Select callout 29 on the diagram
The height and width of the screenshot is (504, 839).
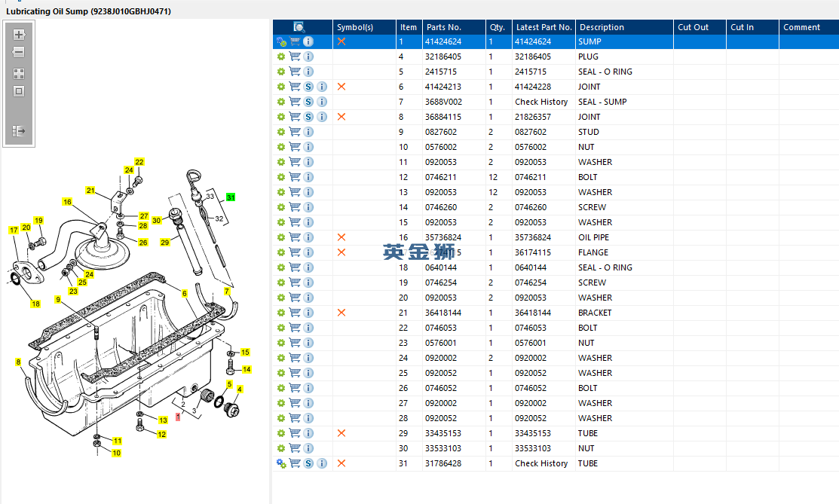pos(165,243)
